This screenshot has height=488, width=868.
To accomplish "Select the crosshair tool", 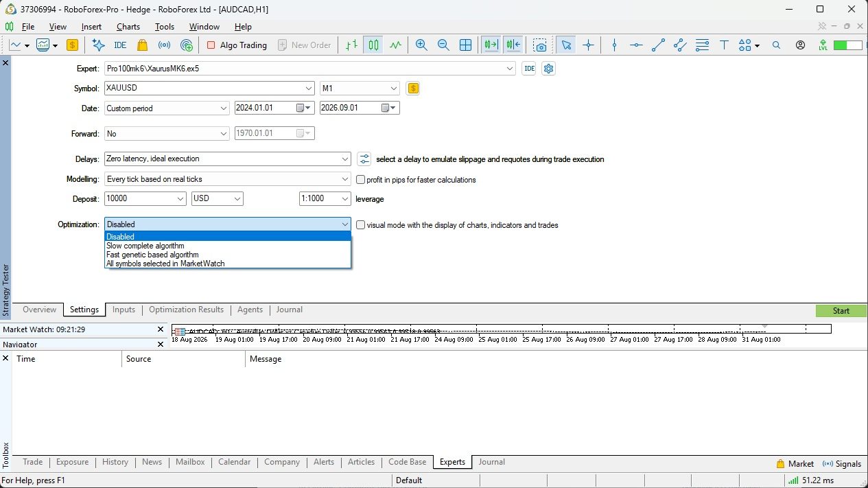I will tap(588, 45).
